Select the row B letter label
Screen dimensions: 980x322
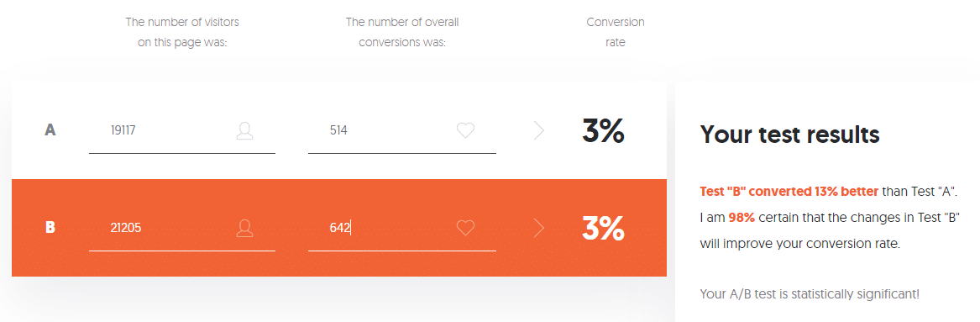pyautogui.click(x=50, y=228)
